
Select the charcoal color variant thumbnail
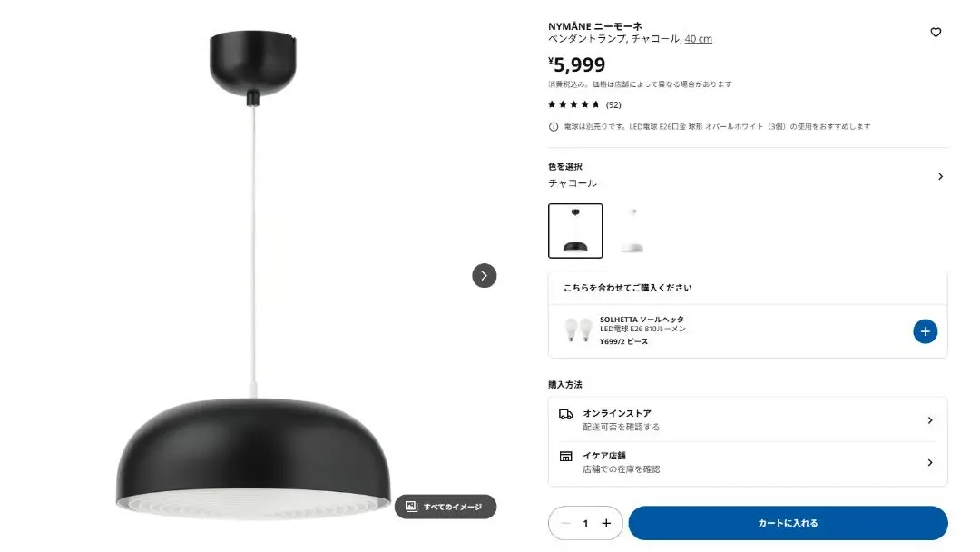tap(575, 231)
